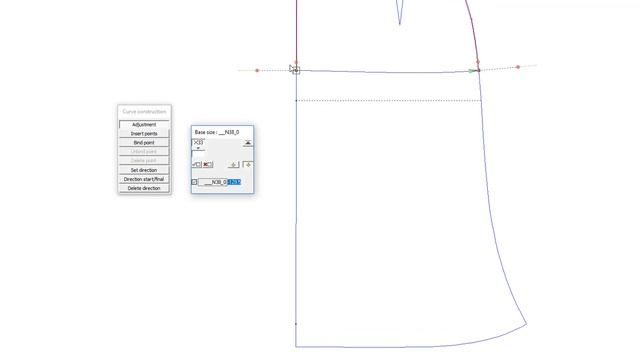This screenshot has width=640, height=360.
Task: Select Direction start/final option
Action: pyautogui.click(x=144, y=179)
